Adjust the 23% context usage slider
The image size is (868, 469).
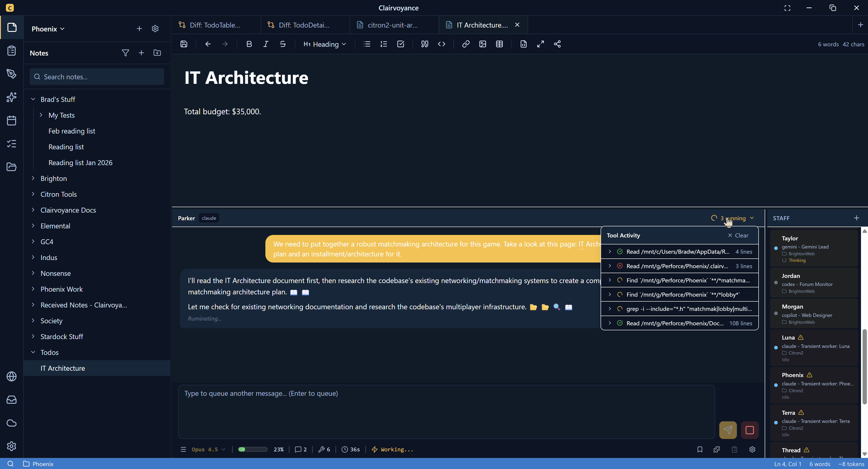[x=252, y=450]
